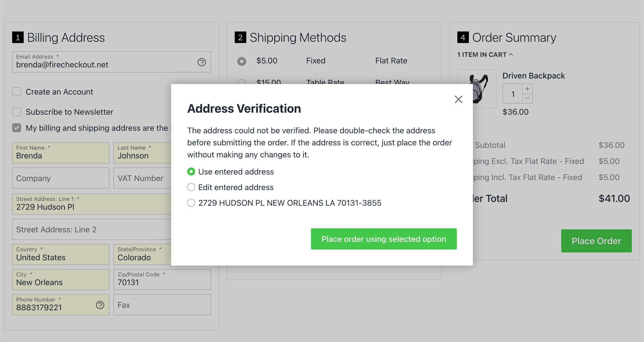Click the quantity input showing 1
The image size is (644, 342).
pyautogui.click(x=513, y=94)
